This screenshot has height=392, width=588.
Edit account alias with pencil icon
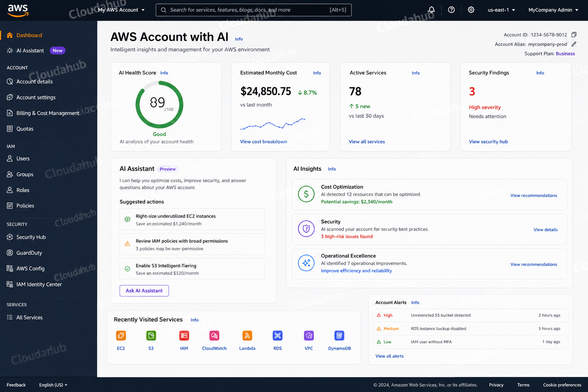tap(574, 44)
